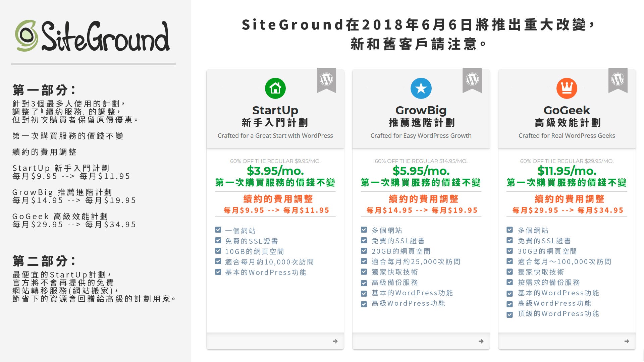Click the WordPress ribbon badge on GoGeek card

coord(618,80)
